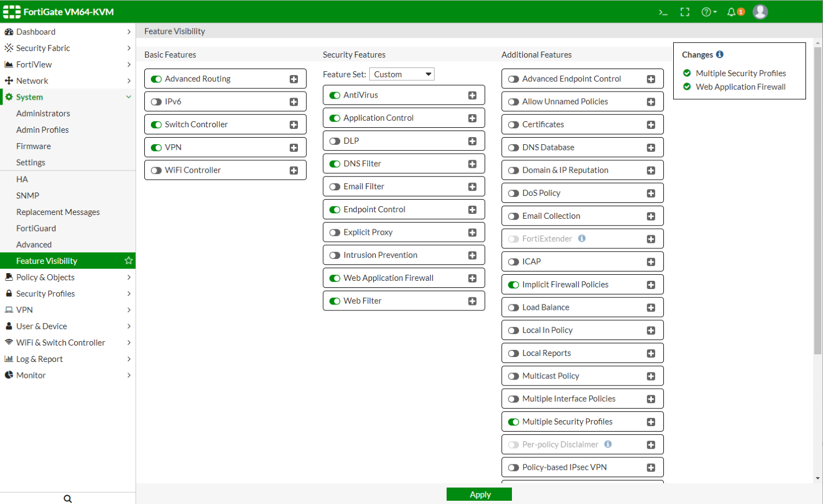The width and height of the screenshot is (823, 504).
Task: Enable the Intrusion Prevention toggle
Action: click(335, 256)
